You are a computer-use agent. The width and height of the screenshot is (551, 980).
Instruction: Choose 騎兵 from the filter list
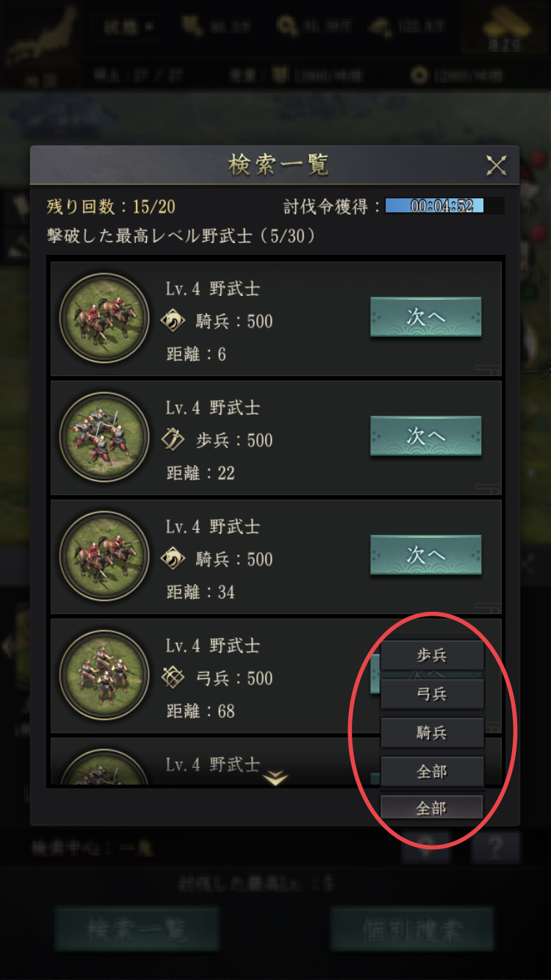432,733
